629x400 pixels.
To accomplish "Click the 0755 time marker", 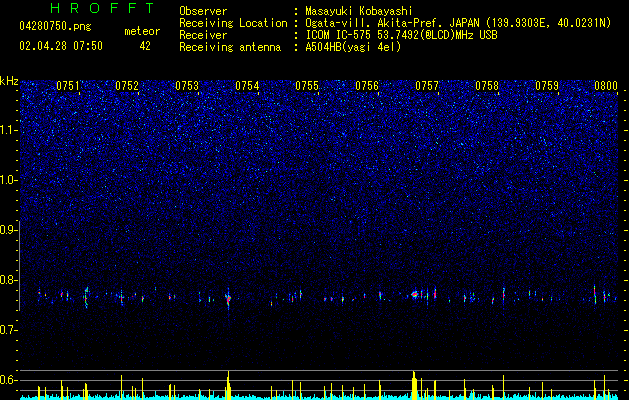I will [307, 86].
